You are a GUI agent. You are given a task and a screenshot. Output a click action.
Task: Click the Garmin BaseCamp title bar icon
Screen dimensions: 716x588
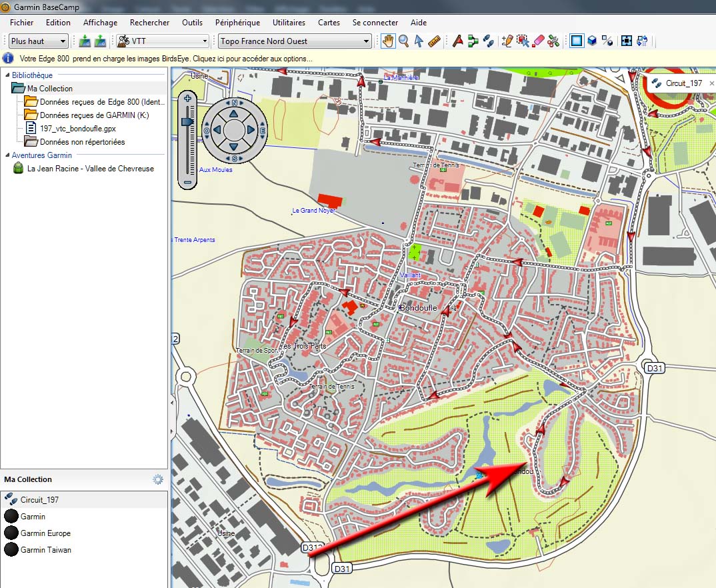tap(5, 7)
